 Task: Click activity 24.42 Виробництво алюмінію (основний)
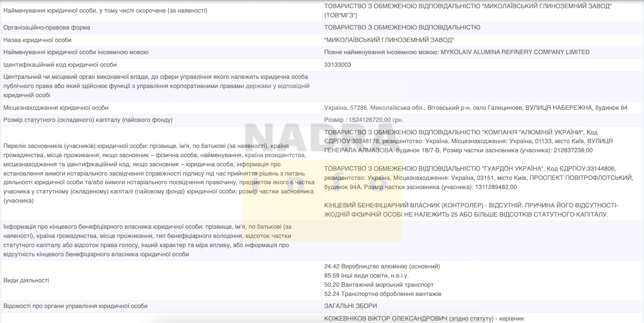click(382, 266)
